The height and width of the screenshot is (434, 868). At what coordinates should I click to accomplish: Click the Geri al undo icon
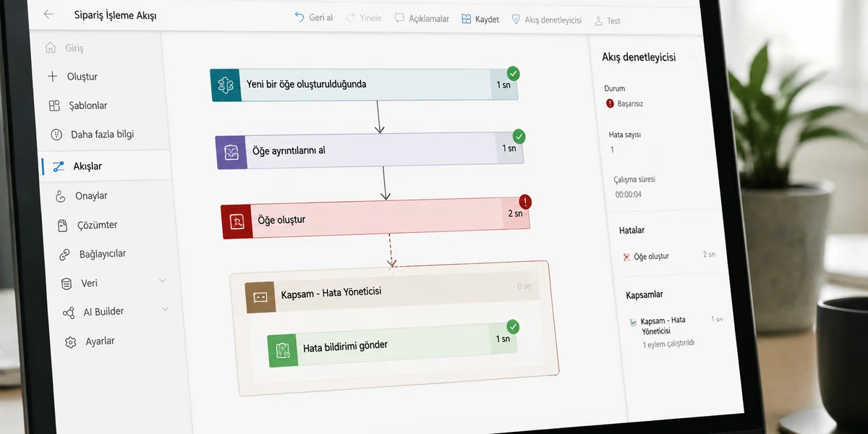(299, 17)
